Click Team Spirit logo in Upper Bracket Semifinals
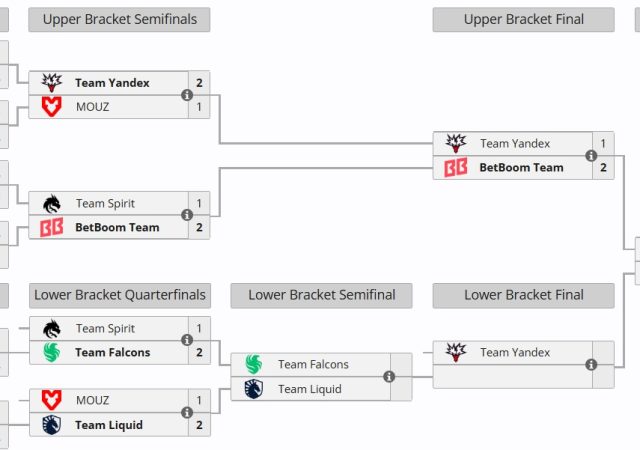The image size is (640, 450). (51, 203)
